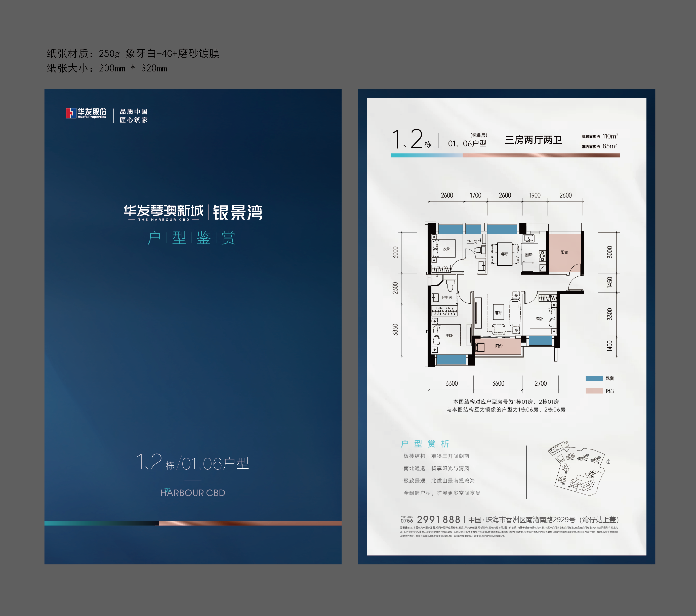Click the '3600' bottom dimension
Screen dimensions: 696x616
coord(498,383)
